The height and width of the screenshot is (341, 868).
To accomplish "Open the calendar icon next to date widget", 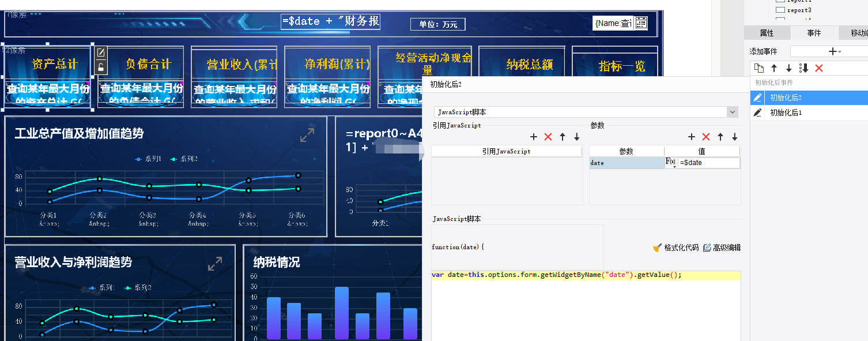I will pyautogui.click(x=641, y=23).
